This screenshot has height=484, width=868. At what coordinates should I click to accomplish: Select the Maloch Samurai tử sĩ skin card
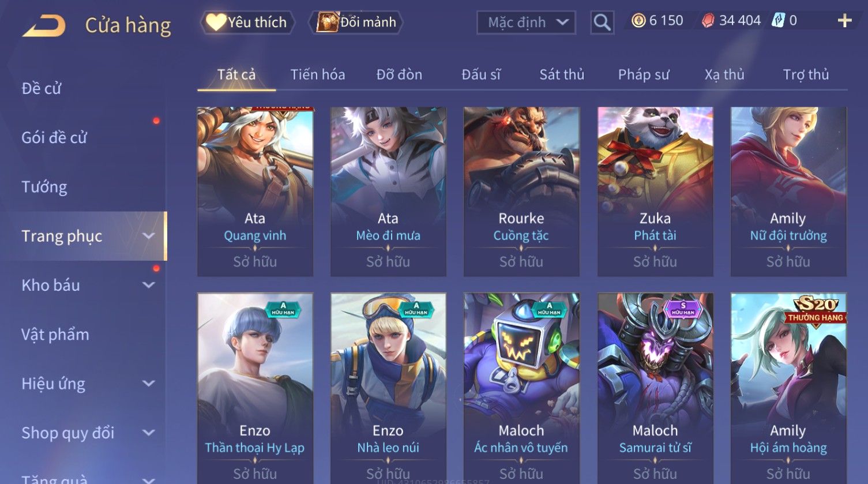[x=655, y=389]
